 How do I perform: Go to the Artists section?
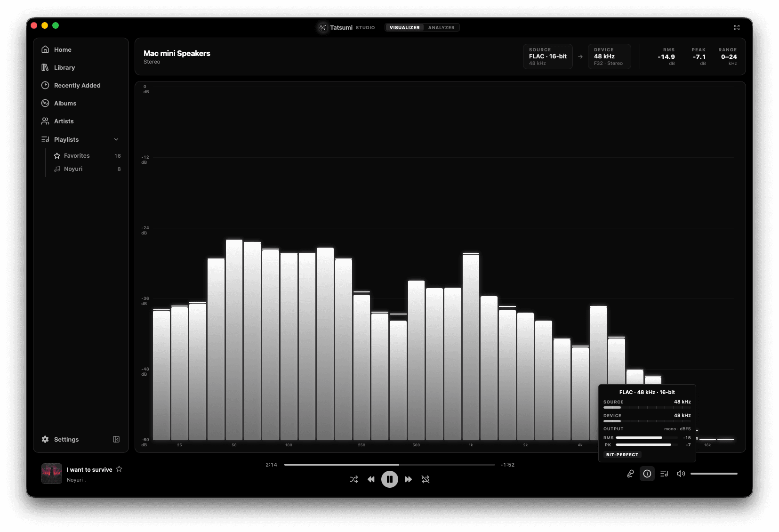click(80, 121)
